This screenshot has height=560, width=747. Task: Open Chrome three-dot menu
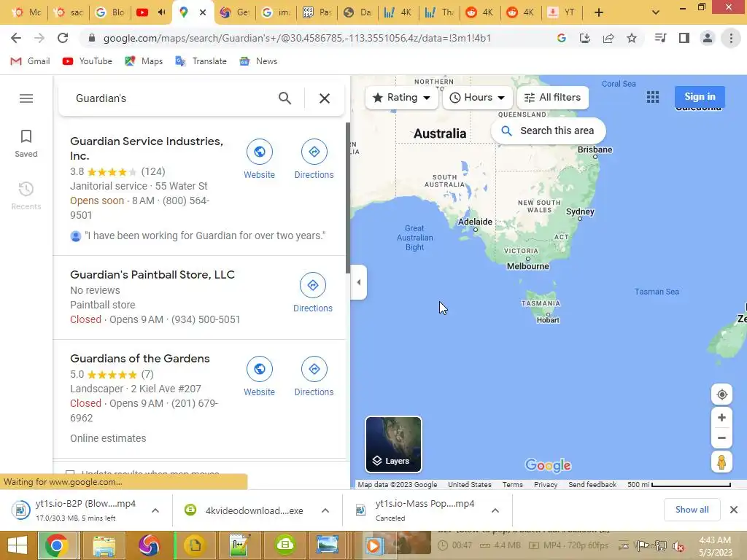tap(731, 38)
